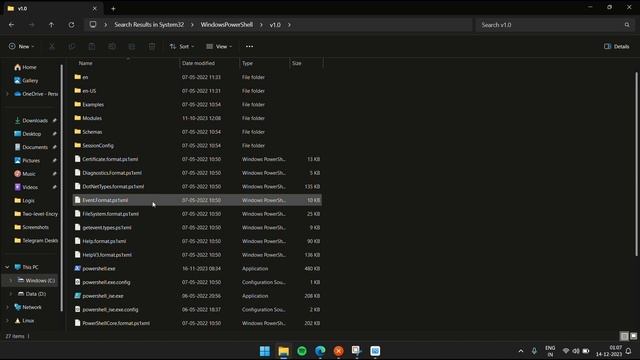The image size is (640, 360).
Task: Open the Windows Start menu
Action: (x=264, y=351)
